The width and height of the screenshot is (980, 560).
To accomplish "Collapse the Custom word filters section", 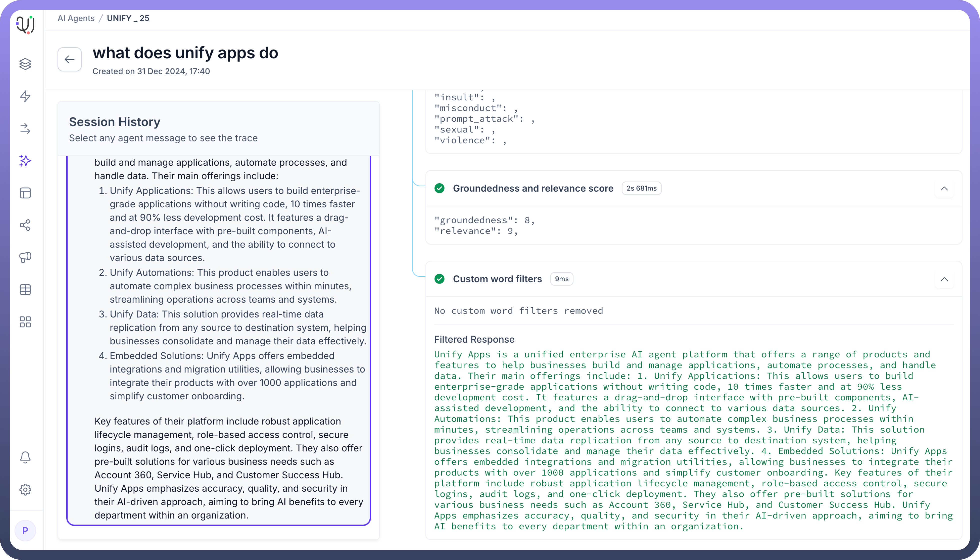I will click(x=944, y=279).
